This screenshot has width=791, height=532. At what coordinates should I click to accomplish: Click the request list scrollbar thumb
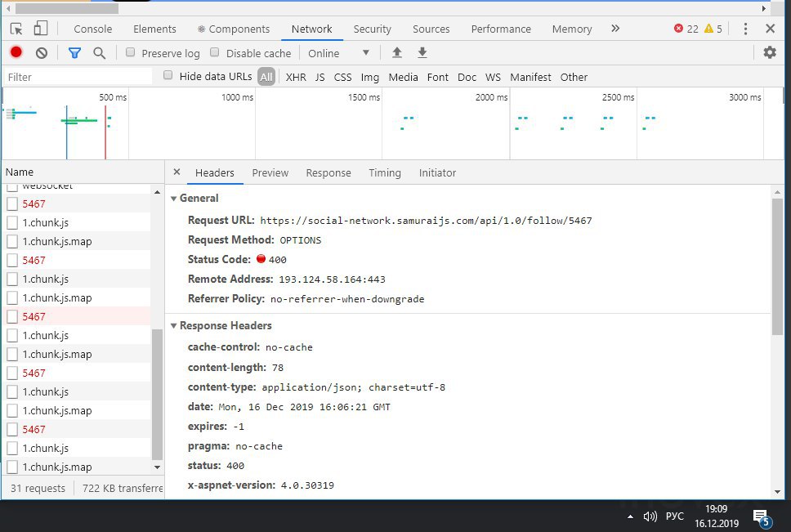pyautogui.click(x=157, y=395)
